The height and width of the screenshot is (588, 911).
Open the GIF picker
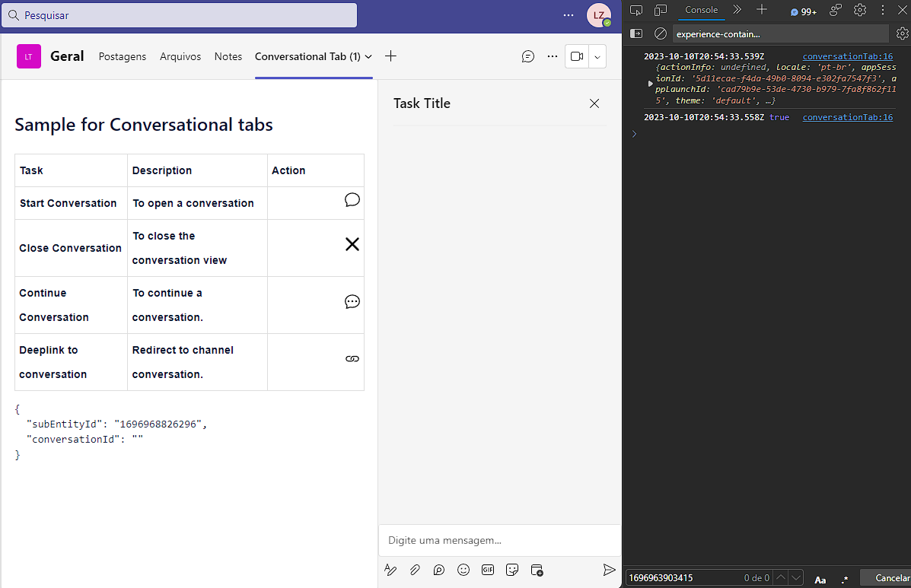click(x=488, y=569)
